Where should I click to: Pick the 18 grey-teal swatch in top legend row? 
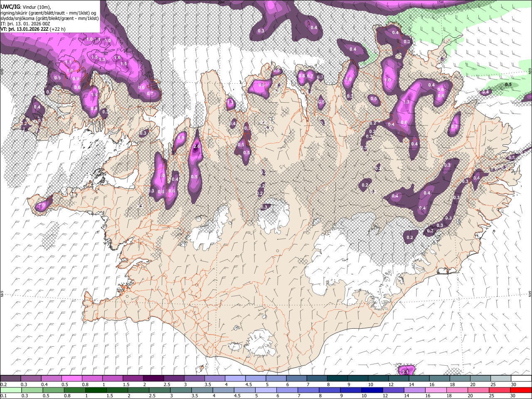pyautogui.click(x=459, y=379)
